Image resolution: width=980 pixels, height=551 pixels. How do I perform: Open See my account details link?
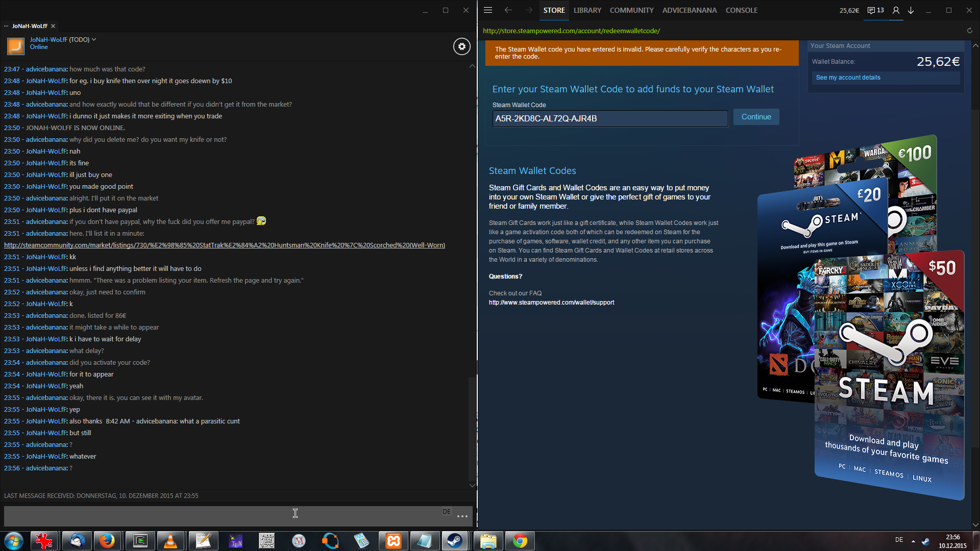[x=848, y=78]
